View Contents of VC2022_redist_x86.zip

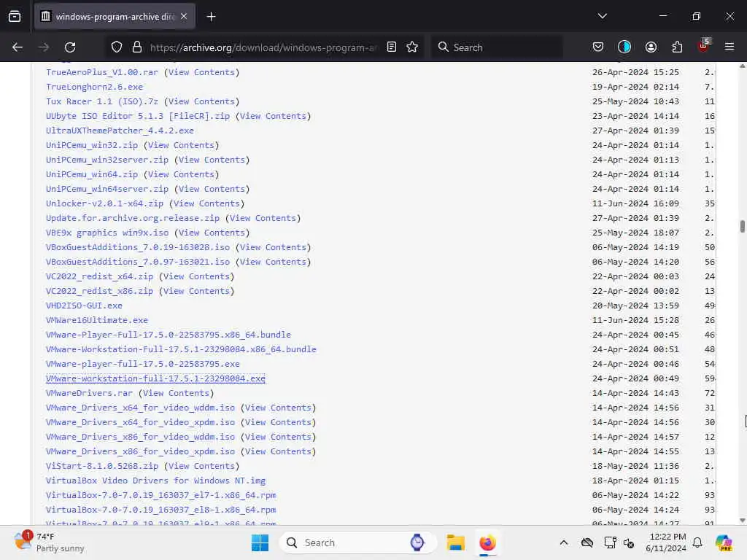click(x=196, y=291)
